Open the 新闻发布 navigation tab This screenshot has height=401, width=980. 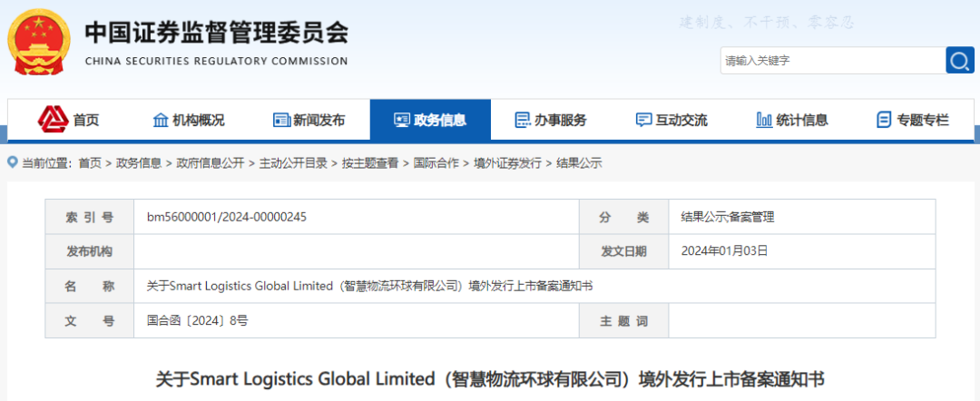[309, 120]
